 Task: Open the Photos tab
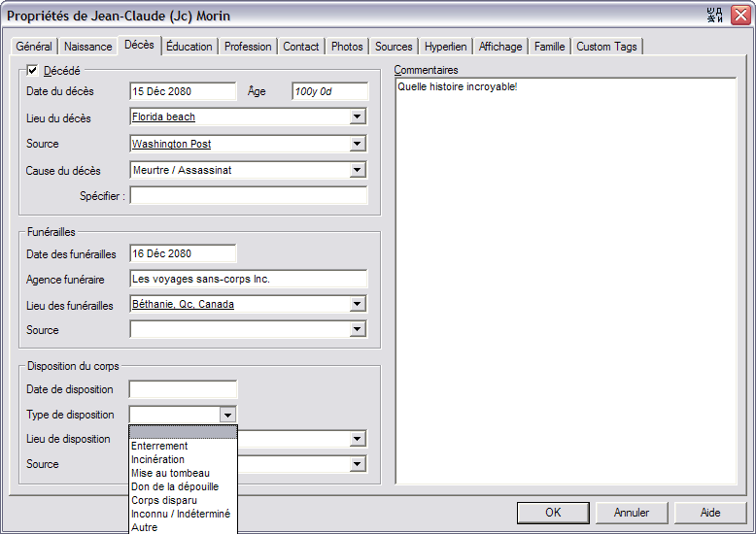pyautogui.click(x=347, y=47)
